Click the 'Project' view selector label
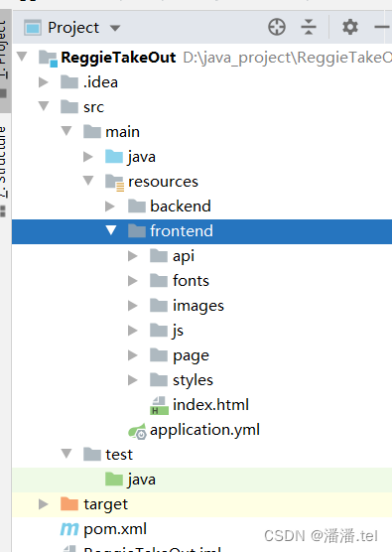Viewport: 392px width, 552px height. tap(73, 28)
